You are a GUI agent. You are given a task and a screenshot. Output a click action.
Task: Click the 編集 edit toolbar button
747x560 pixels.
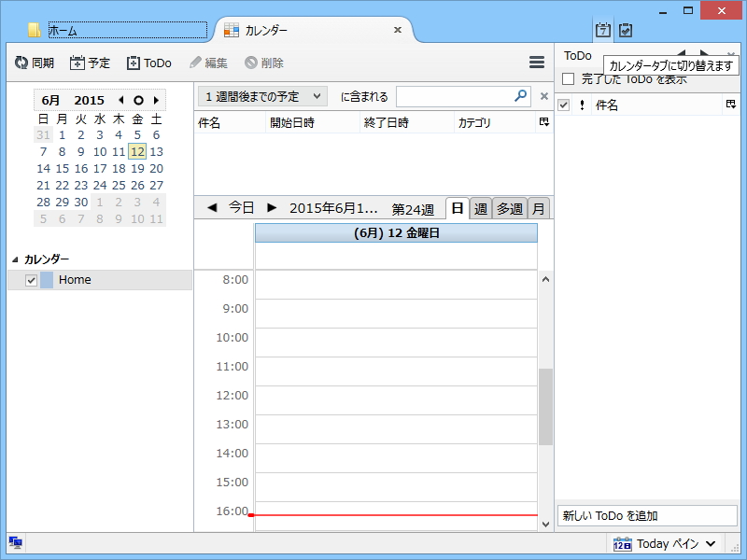(x=208, y=63)
